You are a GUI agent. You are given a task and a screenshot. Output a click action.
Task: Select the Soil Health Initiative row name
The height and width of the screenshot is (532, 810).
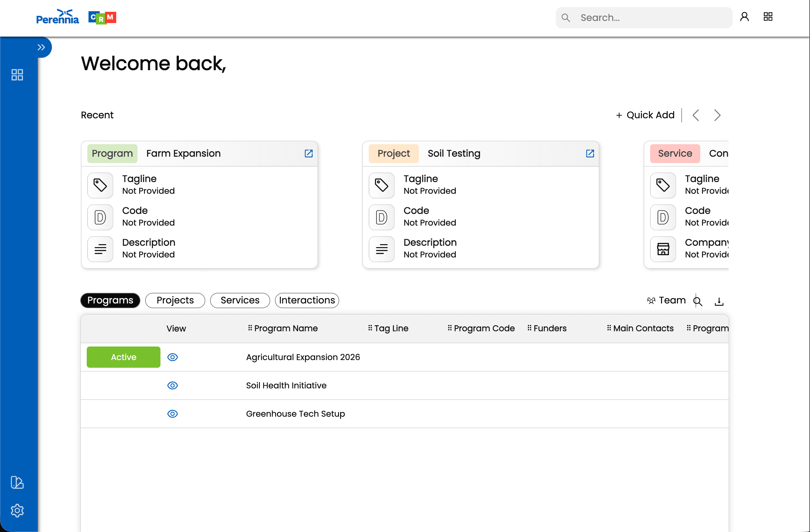tap(286, 385)
